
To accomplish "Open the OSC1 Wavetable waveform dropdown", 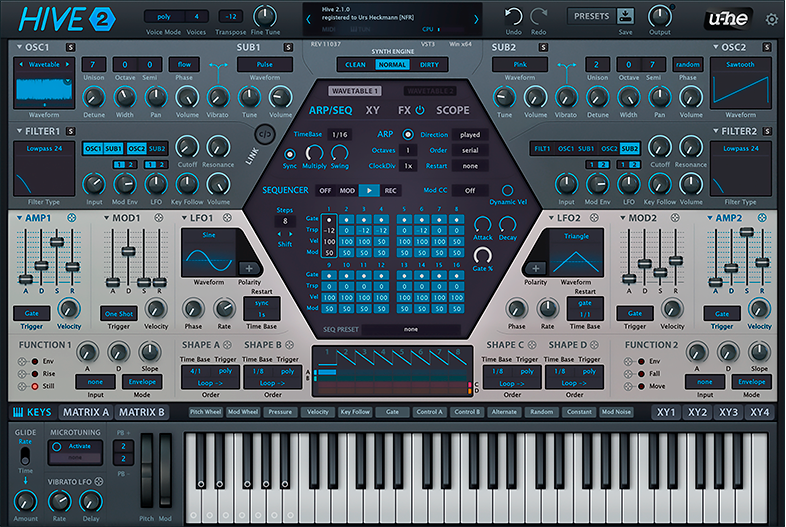I will point(48,65).
